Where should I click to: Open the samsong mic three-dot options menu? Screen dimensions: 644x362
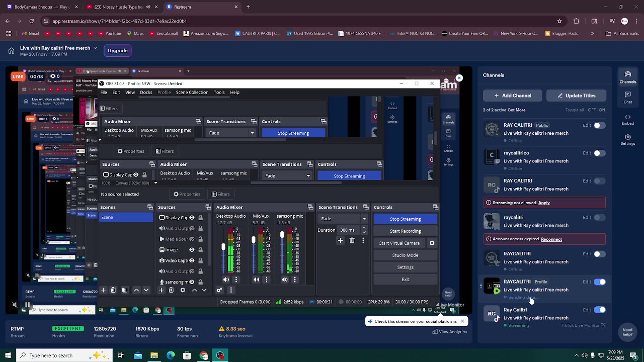point(295,280)
